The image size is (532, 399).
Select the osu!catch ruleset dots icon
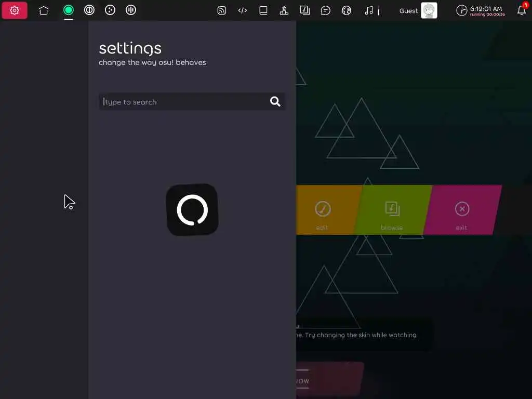[110, 10]
